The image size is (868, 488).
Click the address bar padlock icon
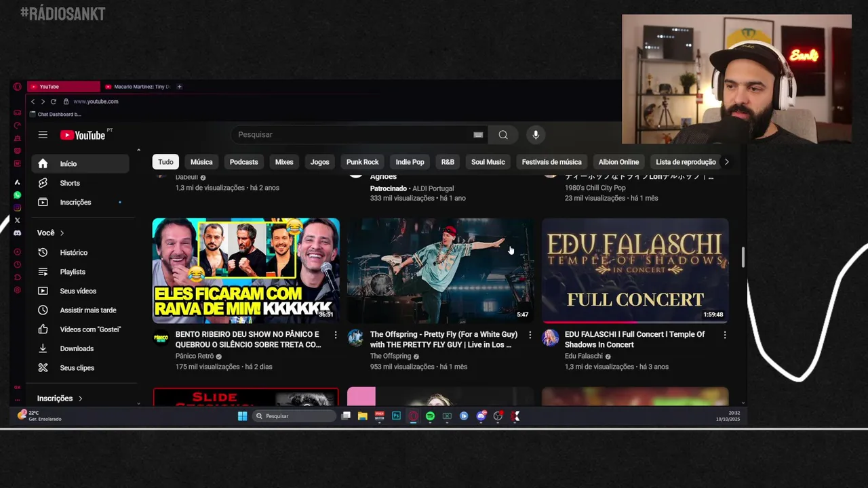click(66, 102)
